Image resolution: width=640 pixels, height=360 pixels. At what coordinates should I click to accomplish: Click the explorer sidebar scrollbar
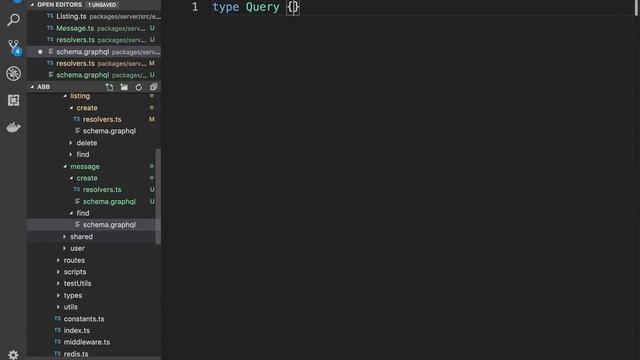pos(158,197)
